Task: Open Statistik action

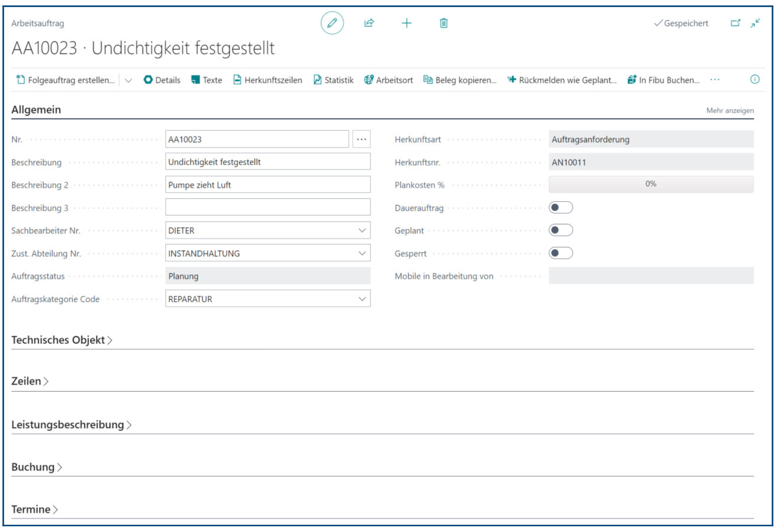Action: [334, 80]
